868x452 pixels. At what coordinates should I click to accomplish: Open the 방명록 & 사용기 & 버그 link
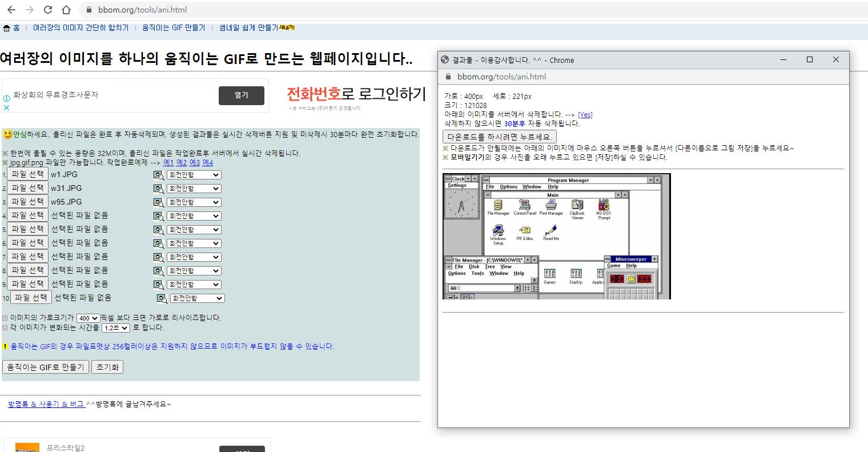point(46,404)
